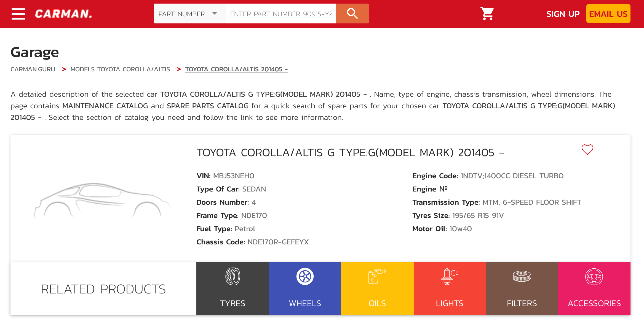Open the WHEELS category tile

click(x=305, y=288)
